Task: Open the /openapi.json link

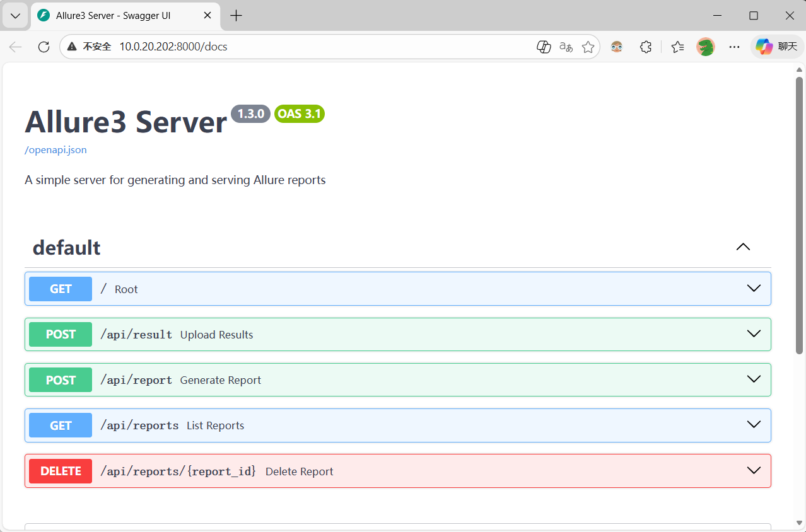Action: pyautogui.click(x=55, y=150)
